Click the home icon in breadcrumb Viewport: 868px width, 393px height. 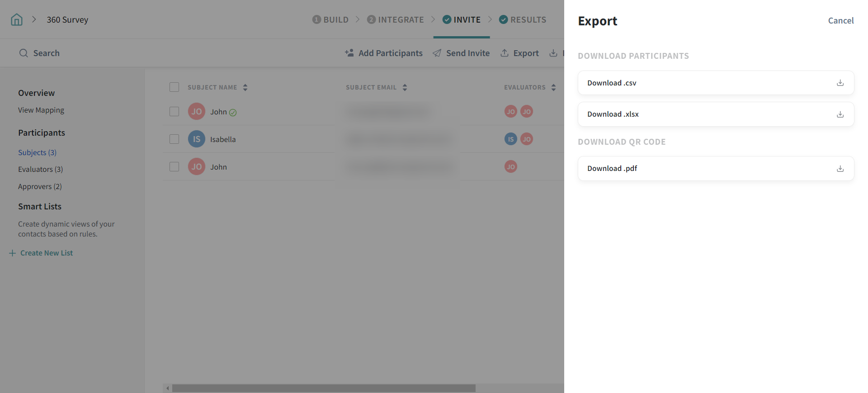click(17, 19)
